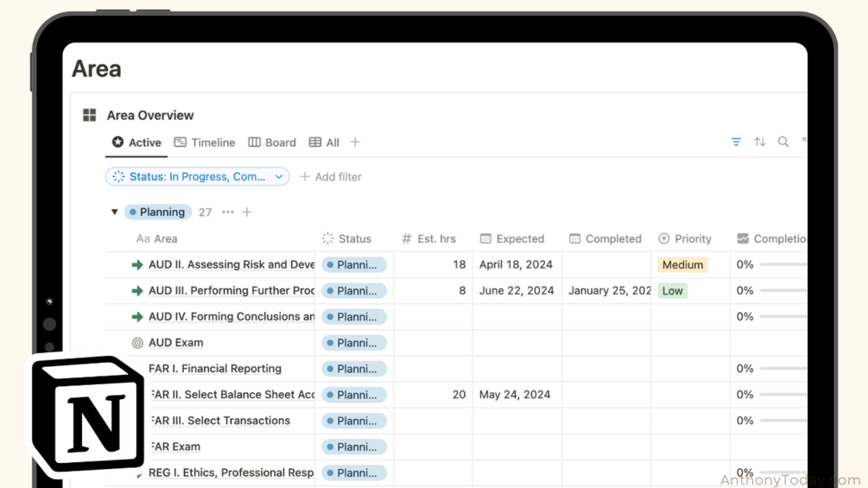Click the Low priority tag
Image resolution: width=868 pixels, height=488 pixels.
[x=673, y=291]
